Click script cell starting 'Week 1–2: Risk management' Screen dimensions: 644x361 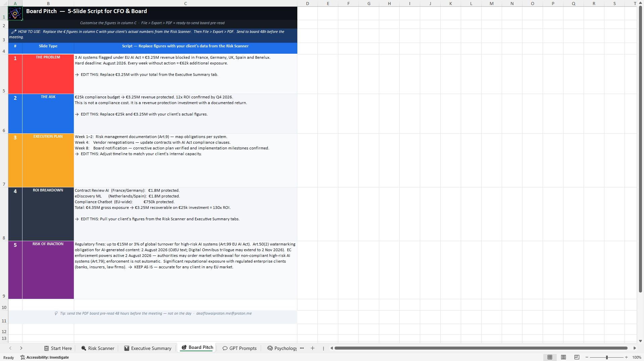tap(186, 161)
